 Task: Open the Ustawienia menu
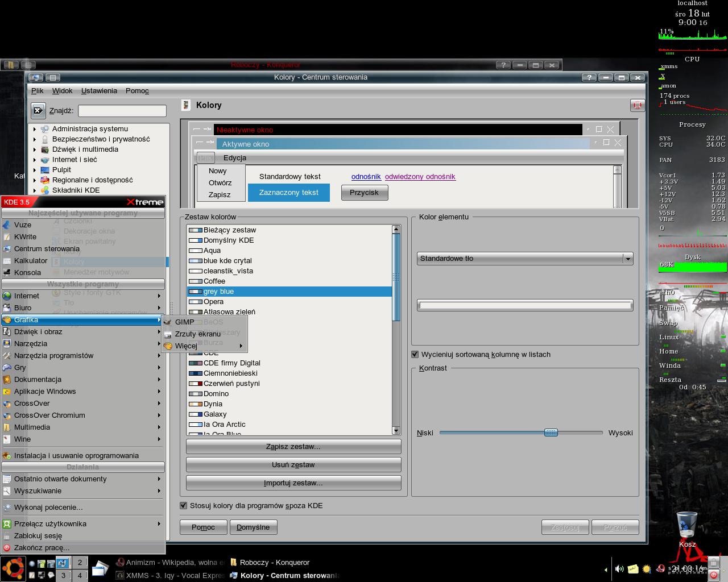coord(99,90)
